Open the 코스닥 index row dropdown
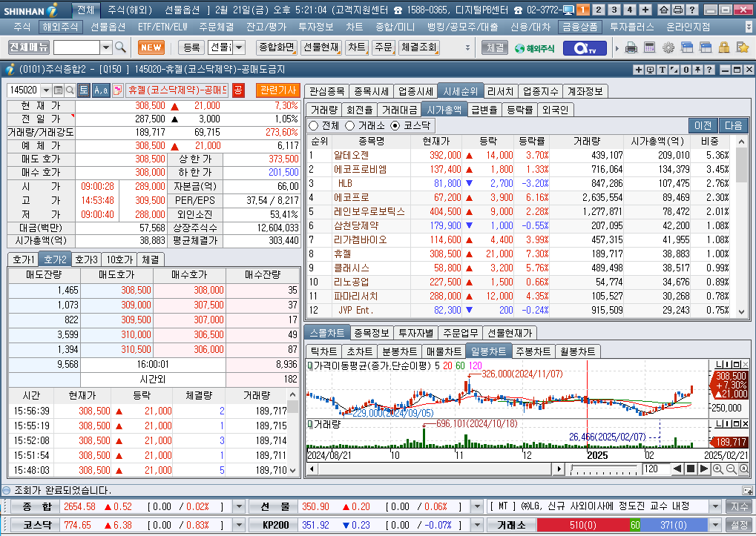Screen dimensions: 756x536 click(x=239, y=525)
